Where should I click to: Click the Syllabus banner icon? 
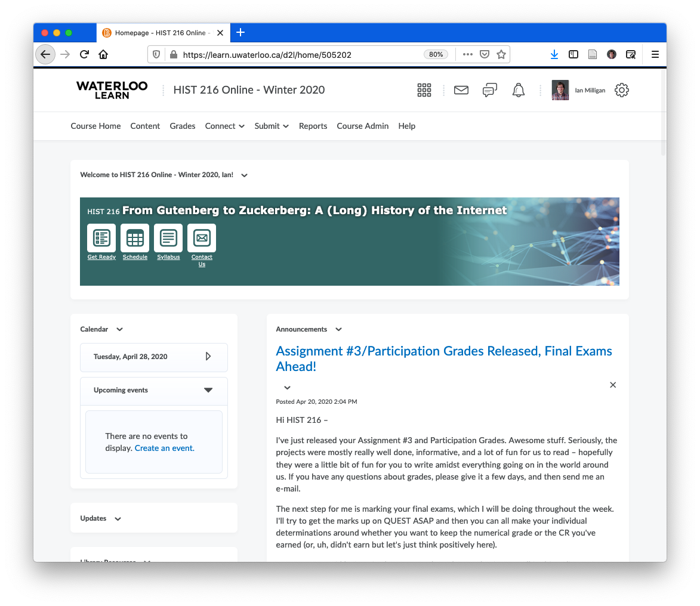click(168, 238)
